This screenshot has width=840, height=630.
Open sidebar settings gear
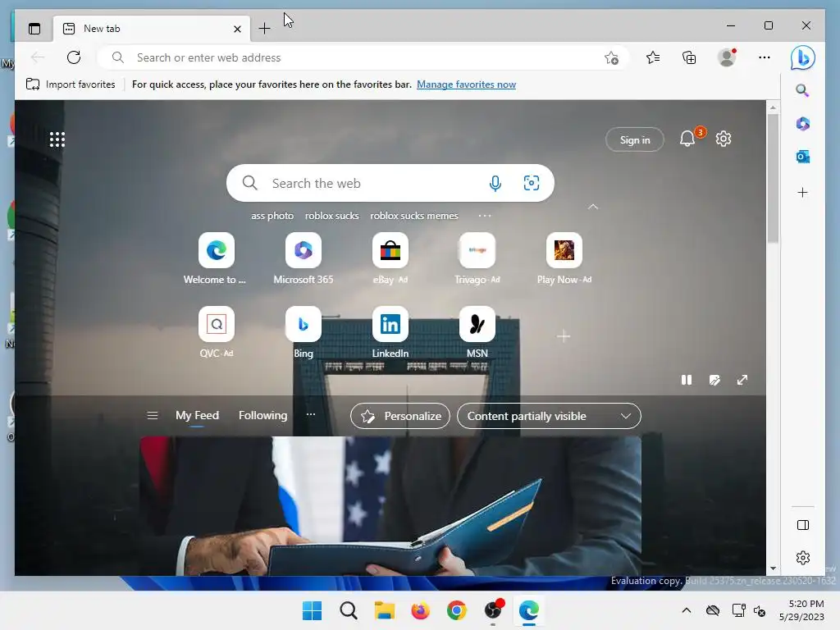pos(803,558)
